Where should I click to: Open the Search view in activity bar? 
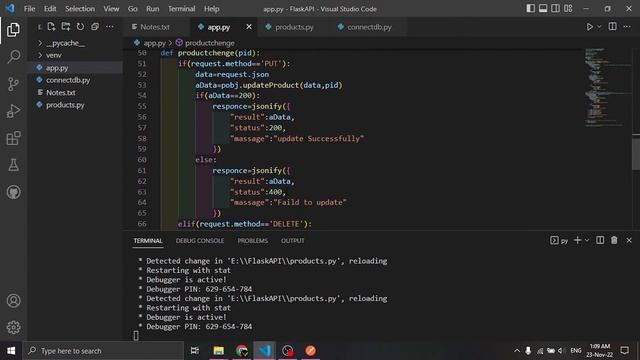click(13, 56)
